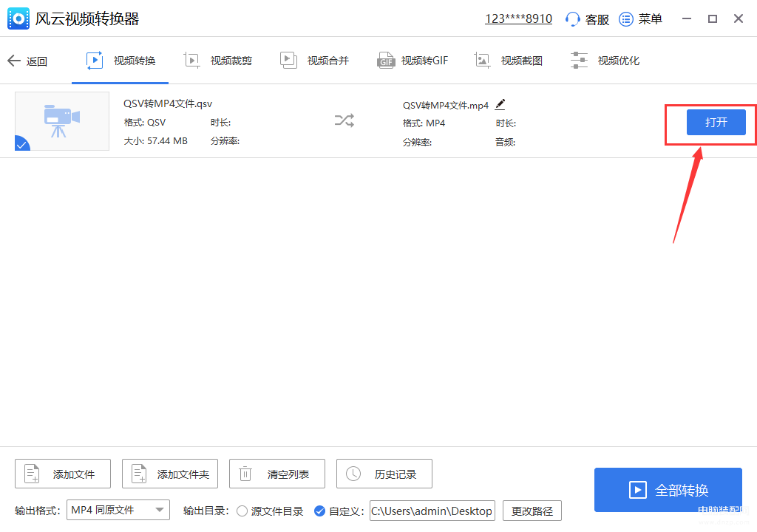
Task: Click the 打开 button
Action: (x=716, y=122)
